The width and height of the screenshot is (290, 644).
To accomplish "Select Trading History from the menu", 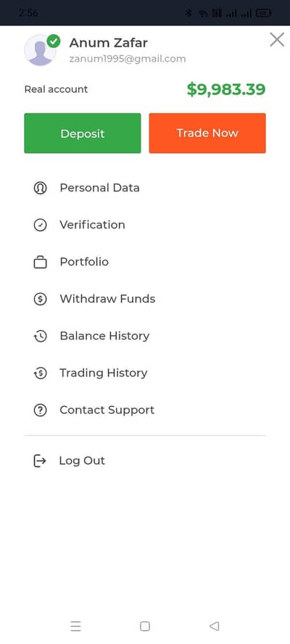I will 145,373.
